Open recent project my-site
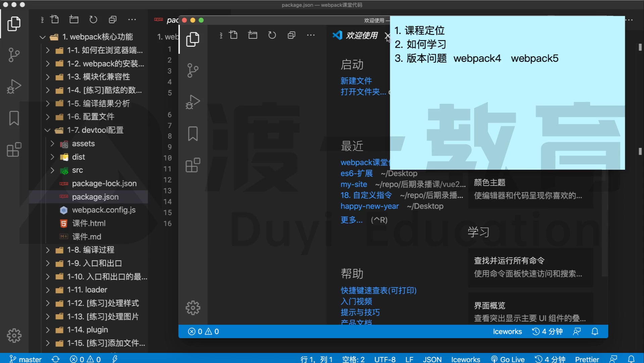This screenshot has height=363, width=644. pos(354,185)
